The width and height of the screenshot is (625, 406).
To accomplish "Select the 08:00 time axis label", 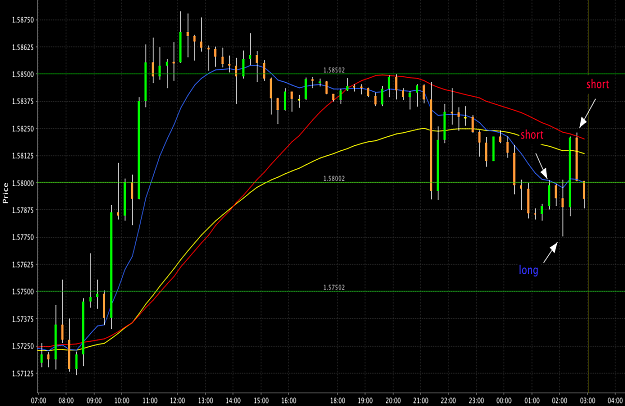I will [x=66, y=400].
